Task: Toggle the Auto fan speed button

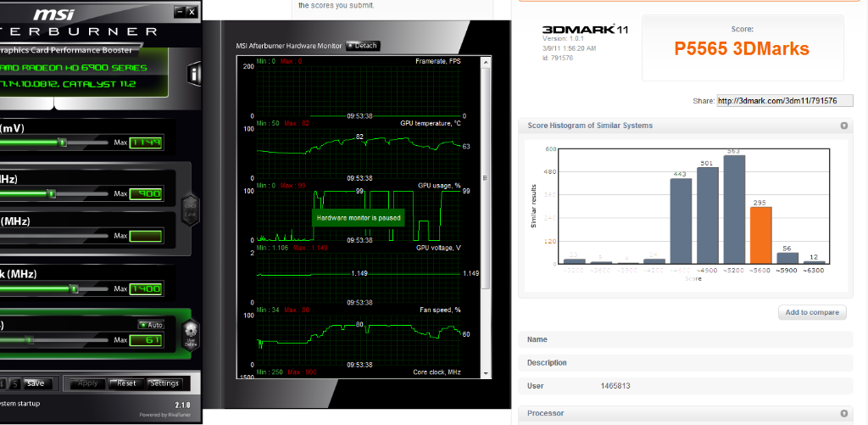Action: click(150, 325)
